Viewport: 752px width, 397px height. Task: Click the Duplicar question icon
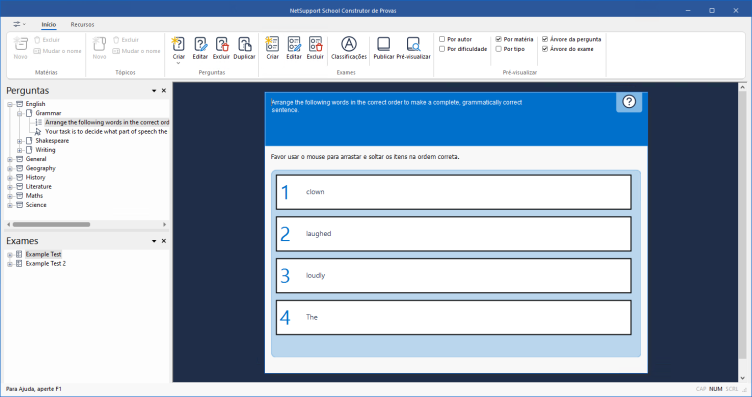click(245, 44)
